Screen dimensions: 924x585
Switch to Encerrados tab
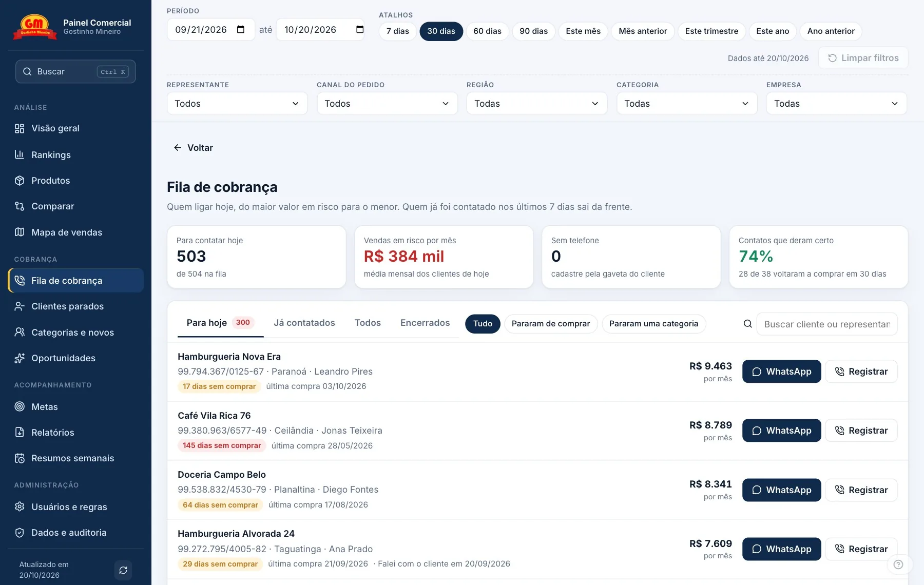click(x=425, y=323)
